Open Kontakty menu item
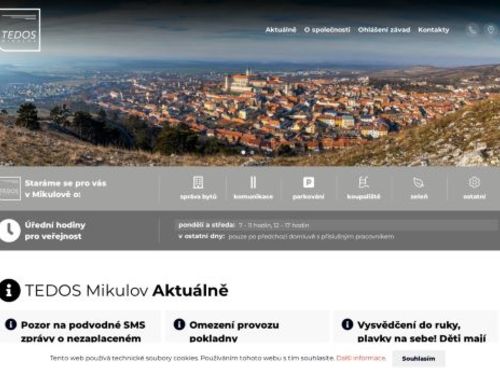Image resolution: width=500 pixels, height=375 pixels. [x=434, y=30]
